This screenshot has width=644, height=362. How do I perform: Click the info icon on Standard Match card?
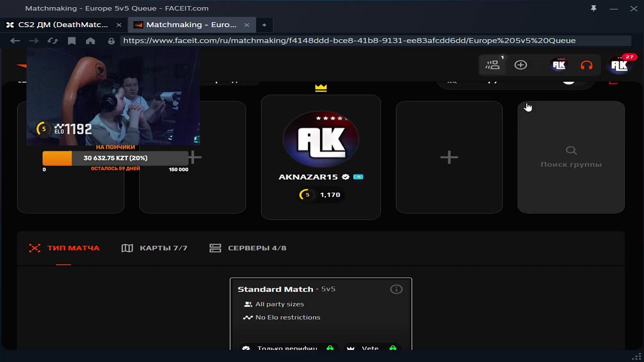[x=396, y=289]
